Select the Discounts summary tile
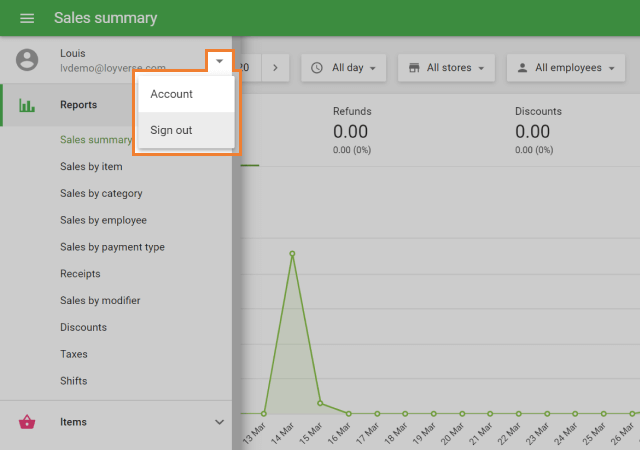This screenshot has width=640, height=450. (538, 130)
